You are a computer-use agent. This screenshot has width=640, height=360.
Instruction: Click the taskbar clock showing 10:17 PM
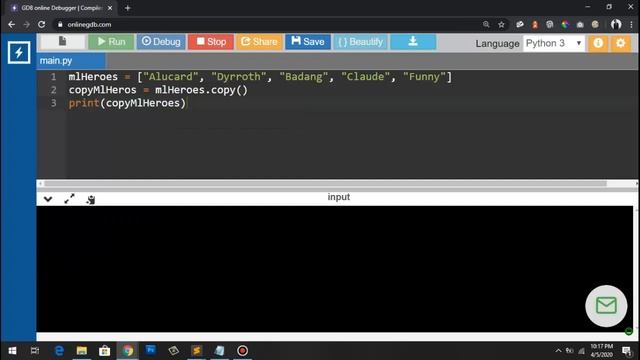(x=602, y=351)
